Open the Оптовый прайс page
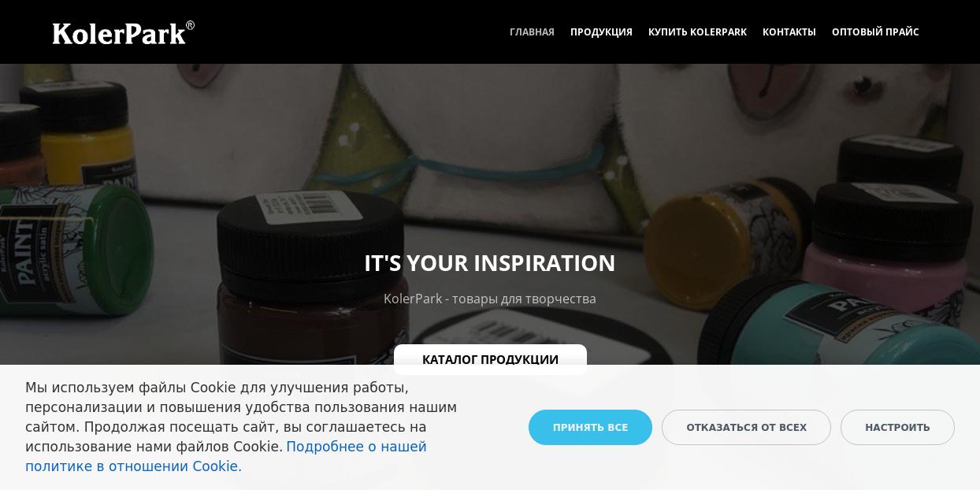Screen dimensions: 980x490 [875, 32]
